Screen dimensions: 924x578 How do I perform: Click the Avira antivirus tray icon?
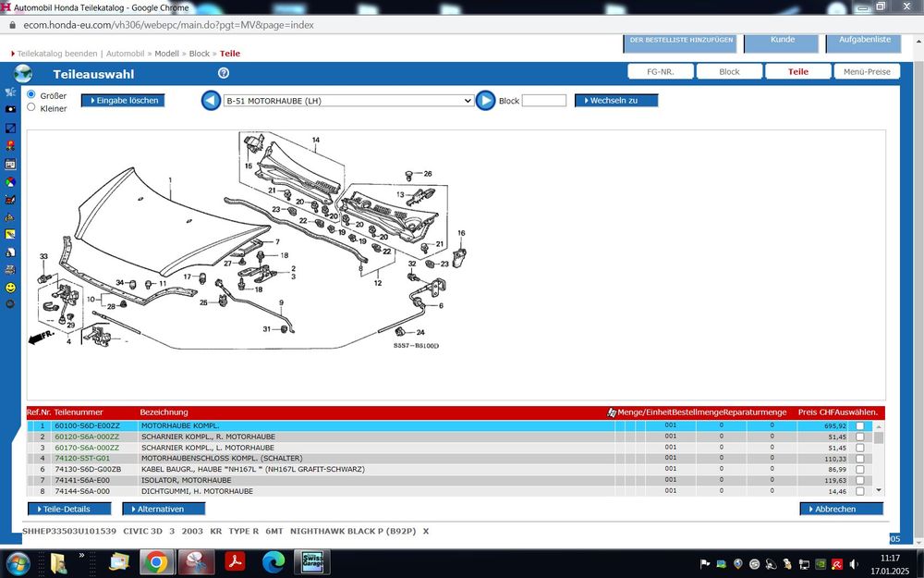point(836,564)
